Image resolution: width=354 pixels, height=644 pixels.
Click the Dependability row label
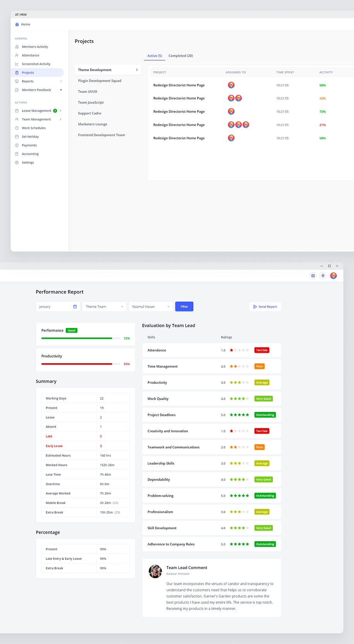point(159,480)
